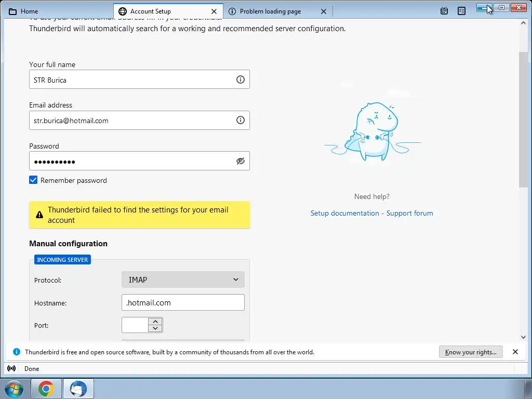
Task: Click the Hostname input field
Action: coord(183,302)
